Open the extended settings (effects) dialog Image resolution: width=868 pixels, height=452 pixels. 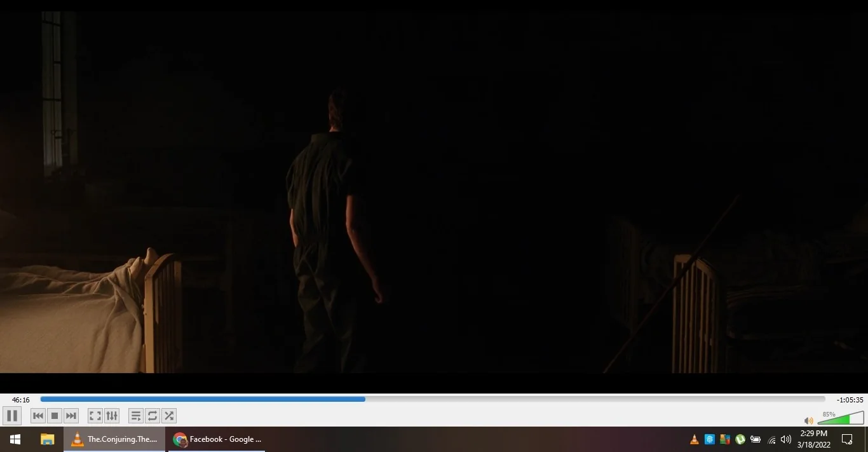tap(112, 416)
